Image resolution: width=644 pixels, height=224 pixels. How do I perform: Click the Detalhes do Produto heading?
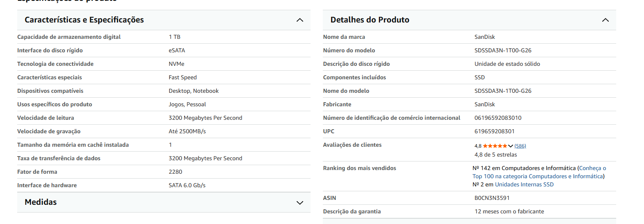(x=369, y=20)
